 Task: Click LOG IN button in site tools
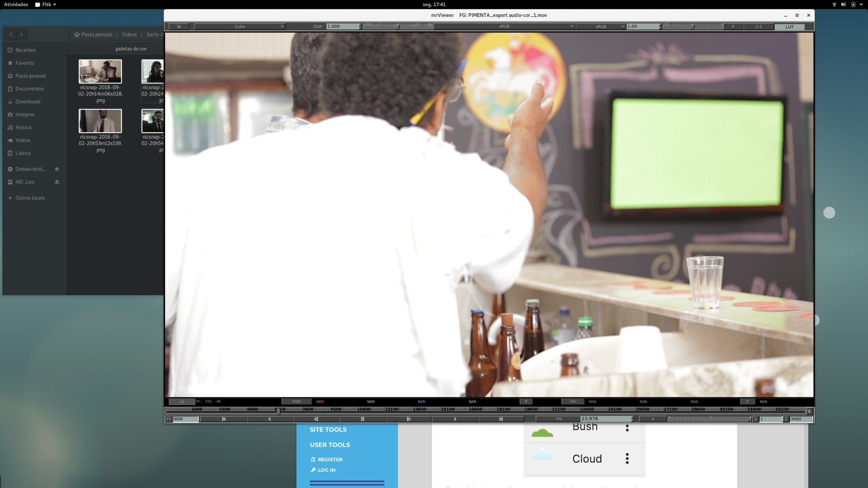tap(326, 470)
